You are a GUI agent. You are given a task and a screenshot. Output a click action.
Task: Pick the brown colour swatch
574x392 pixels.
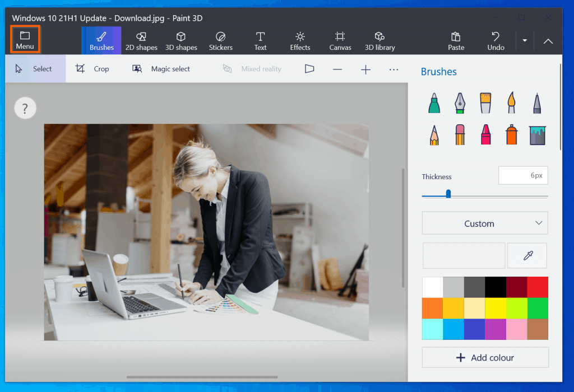tap(538, 329)
